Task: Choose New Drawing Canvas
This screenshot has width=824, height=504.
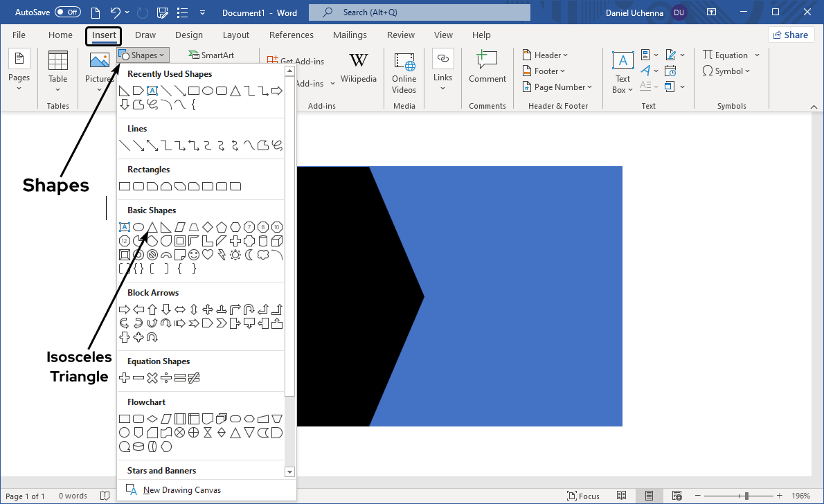Action: point(181,490)
